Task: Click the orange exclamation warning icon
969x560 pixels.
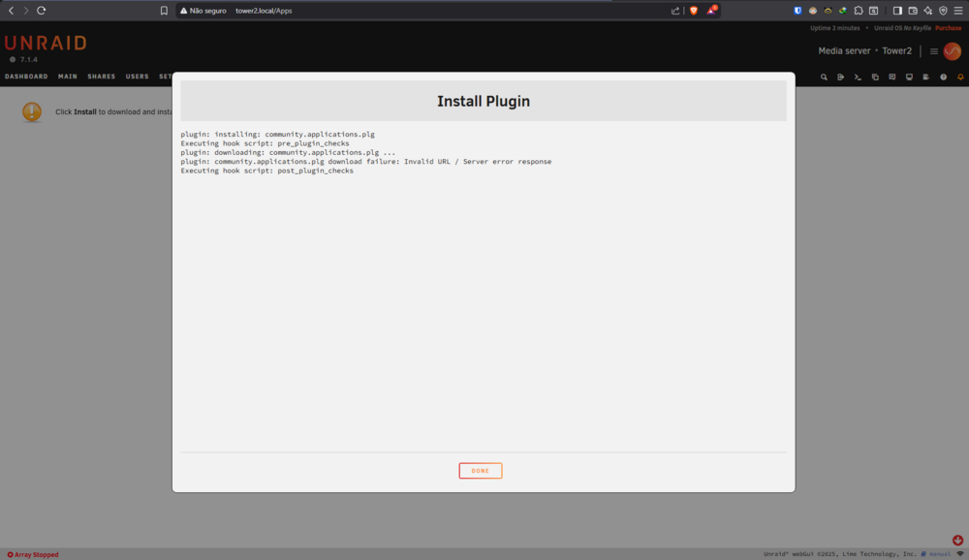Action: click(x=32, y=111)
